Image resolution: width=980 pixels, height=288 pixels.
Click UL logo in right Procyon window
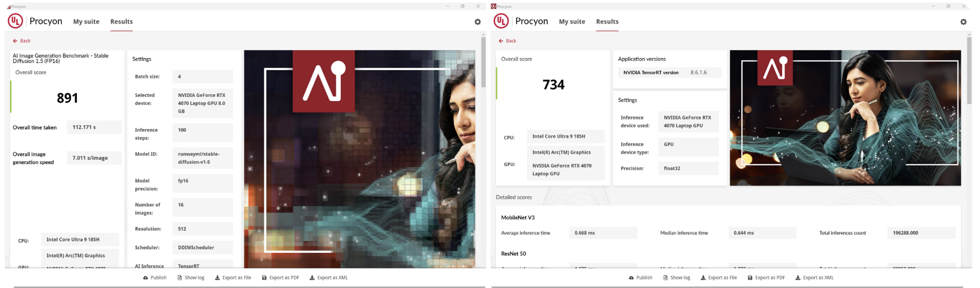point(501,21)
